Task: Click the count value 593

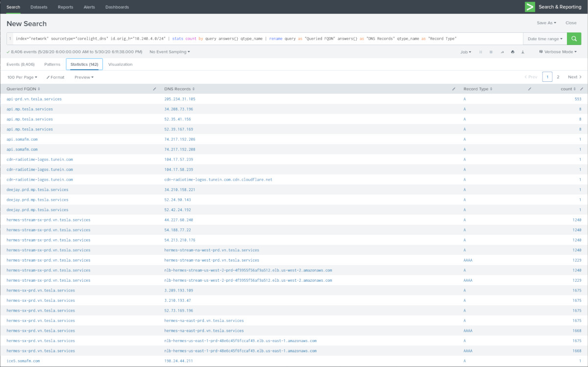Action: point(578,99)
